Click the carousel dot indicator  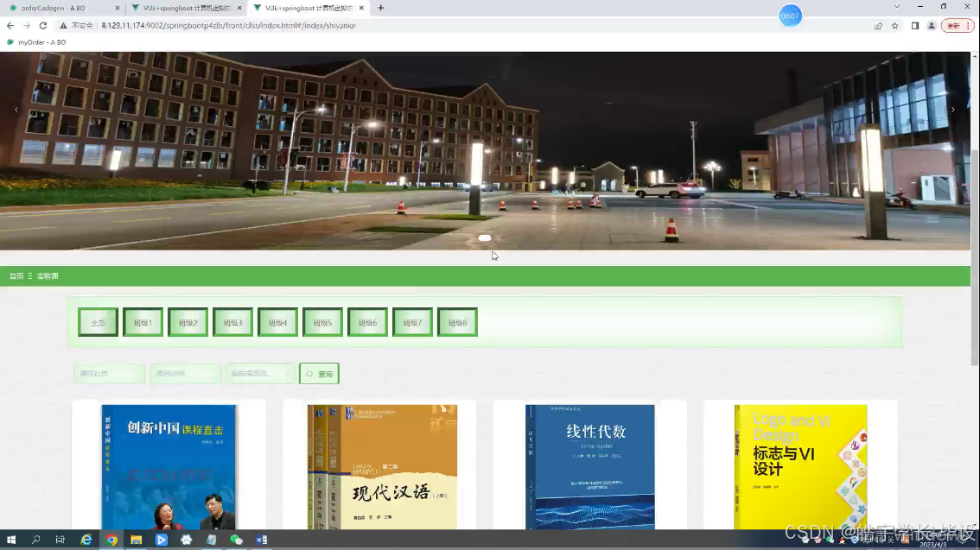484,237
